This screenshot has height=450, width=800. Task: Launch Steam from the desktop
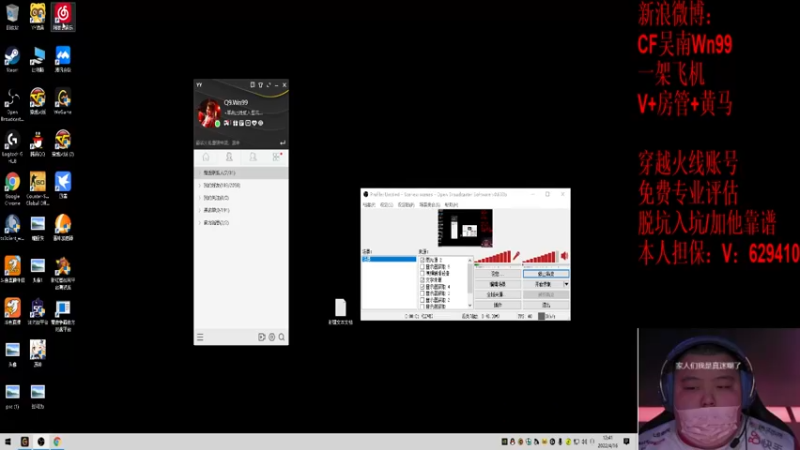pyautogui.click(x=12, y=59)
